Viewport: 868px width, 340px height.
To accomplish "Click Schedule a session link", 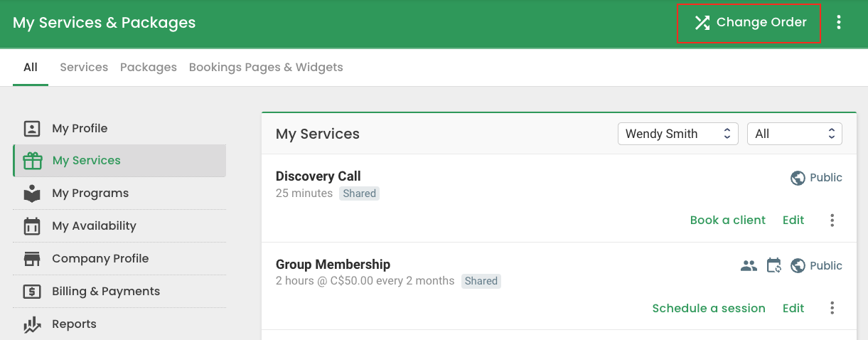I will click(x=709, y=308).
